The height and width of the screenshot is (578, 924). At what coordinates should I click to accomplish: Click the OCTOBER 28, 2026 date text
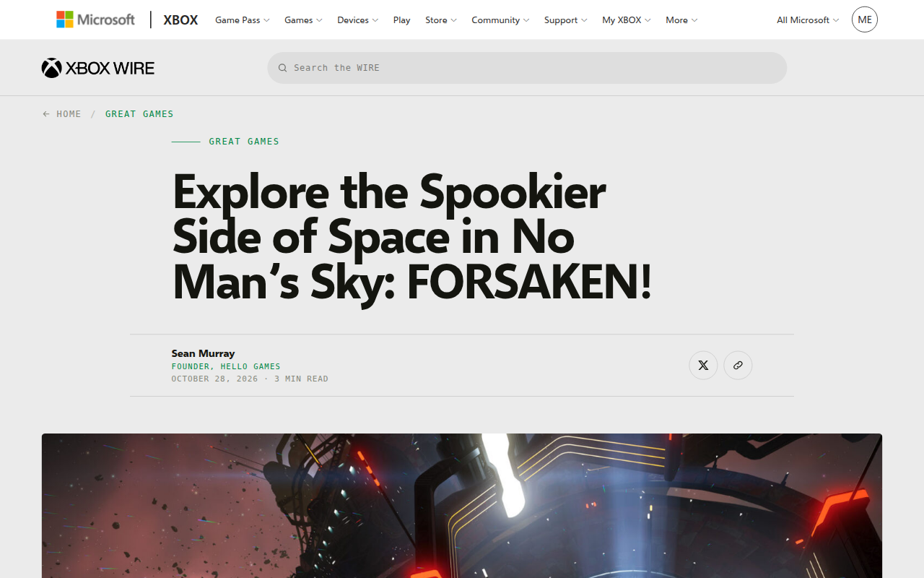tap(214, 379)
